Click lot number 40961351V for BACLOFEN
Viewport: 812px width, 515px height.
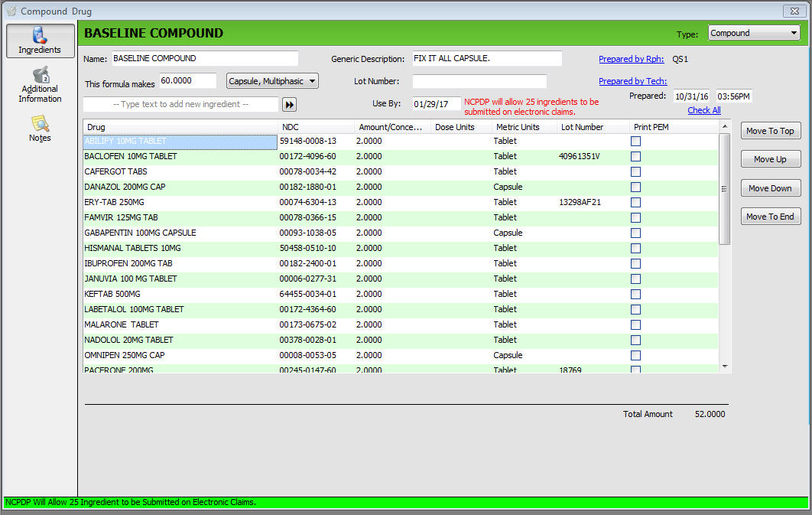[x=580, y=156]
